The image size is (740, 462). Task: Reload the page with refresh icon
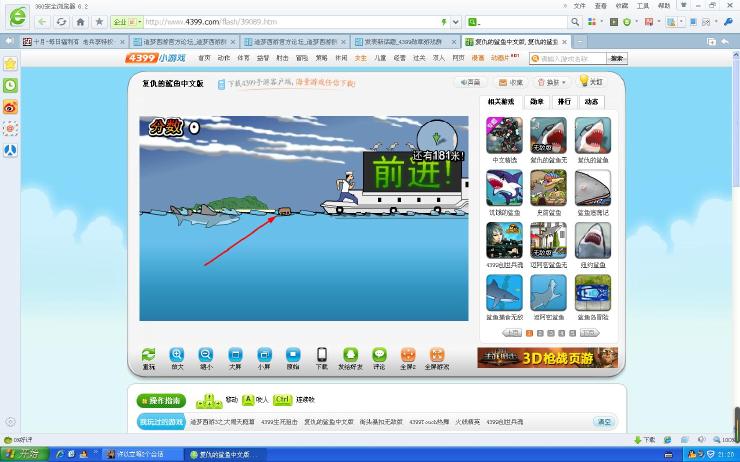click(61, 22)
